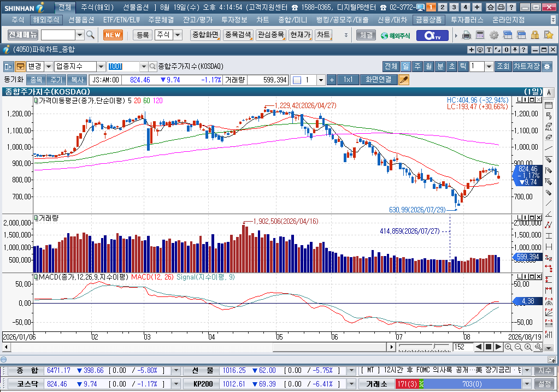Expand the menu search box dropdown arrow
The image size is (559, 392).
[80, 35]
